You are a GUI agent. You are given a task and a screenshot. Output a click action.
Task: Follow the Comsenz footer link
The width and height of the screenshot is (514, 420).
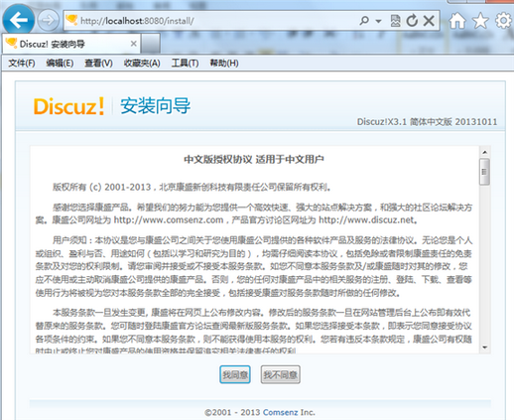point(281,412)
